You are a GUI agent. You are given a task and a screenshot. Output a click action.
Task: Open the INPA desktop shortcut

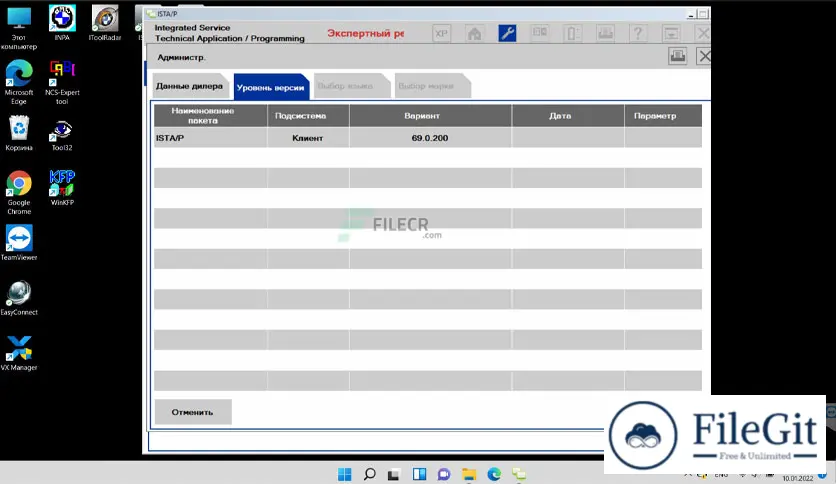coord(62,23)
